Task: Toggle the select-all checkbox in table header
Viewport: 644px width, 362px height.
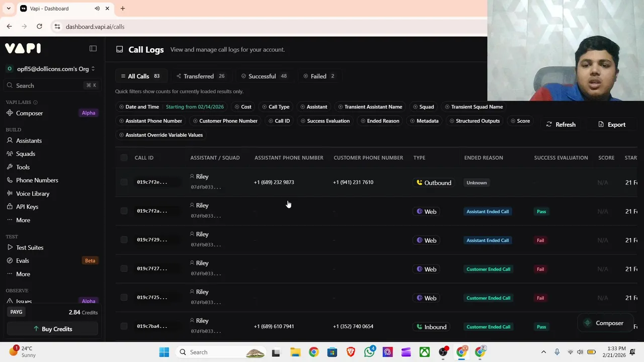Action: pos(124,158)
